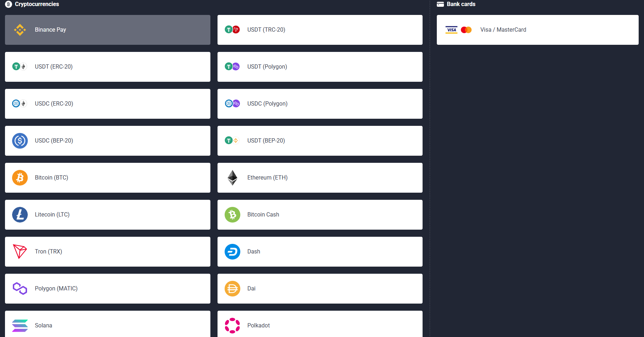Select USDC (ERC-20) payment option

108,104
